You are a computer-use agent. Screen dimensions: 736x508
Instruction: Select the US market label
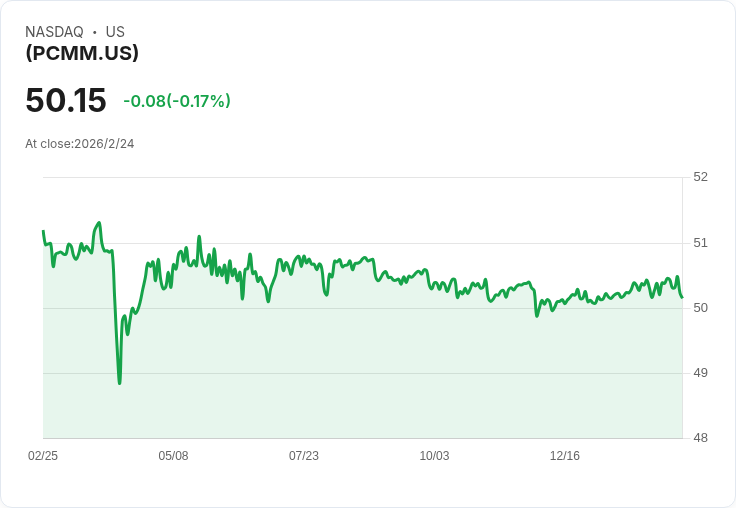pyautogui.click(x=115, y=32)
